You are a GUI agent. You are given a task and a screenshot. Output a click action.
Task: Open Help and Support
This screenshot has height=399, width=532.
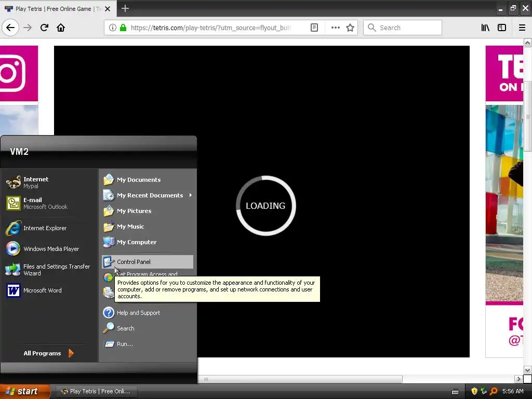pyautogui.click(x=148, y=312)
